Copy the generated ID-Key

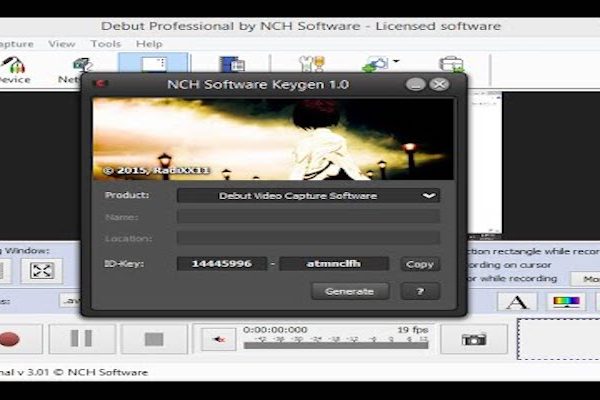420,264
